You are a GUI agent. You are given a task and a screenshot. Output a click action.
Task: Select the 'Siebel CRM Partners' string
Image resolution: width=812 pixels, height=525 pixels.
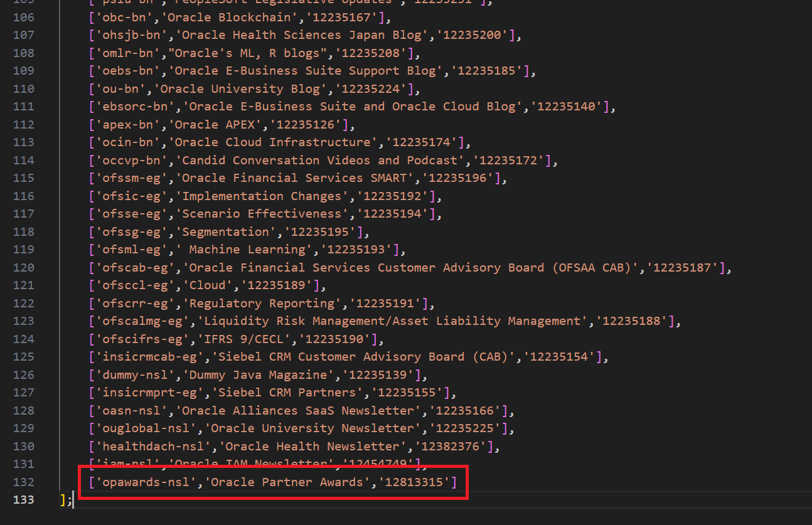coord(287,393)
